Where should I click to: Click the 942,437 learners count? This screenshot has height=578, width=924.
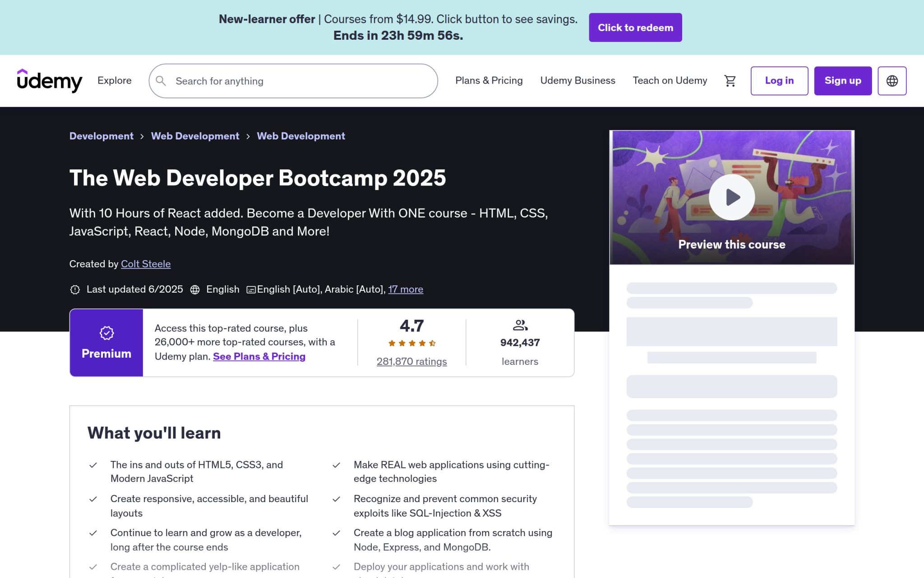(x=520, y=343)
